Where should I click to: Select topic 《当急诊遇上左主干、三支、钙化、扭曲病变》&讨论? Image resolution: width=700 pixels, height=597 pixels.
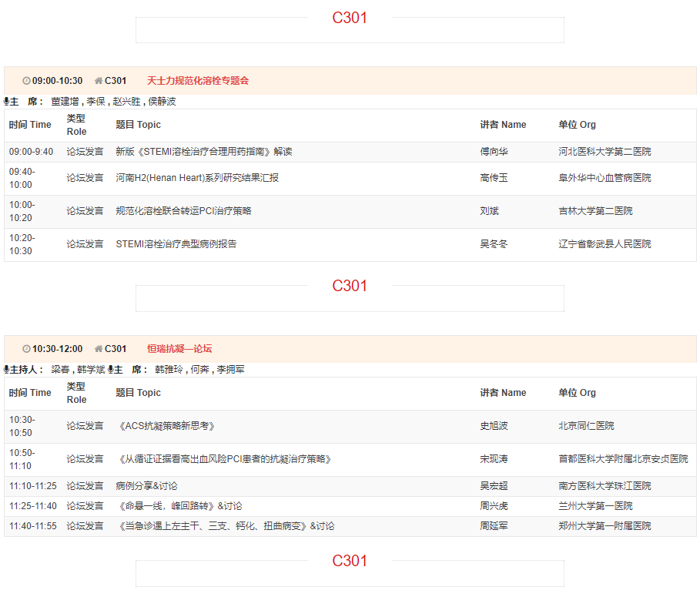226,526
